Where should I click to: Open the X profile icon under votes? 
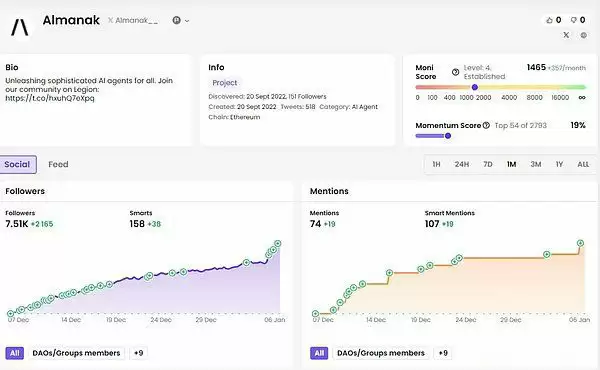pos(566,35)
